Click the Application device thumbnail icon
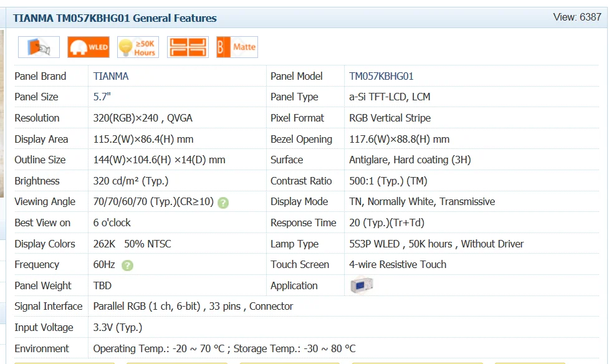Viewport: 609px width, 364px height. click(x=362, y=285)
